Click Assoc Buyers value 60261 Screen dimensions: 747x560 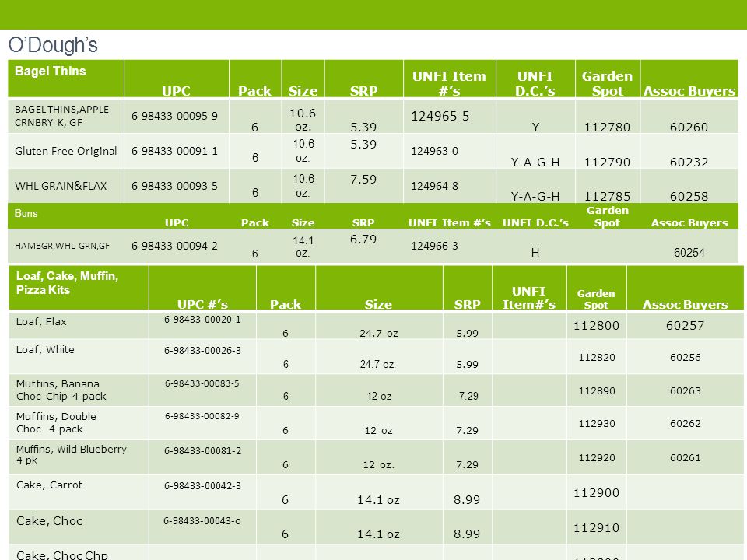click(x=685, y=457)
